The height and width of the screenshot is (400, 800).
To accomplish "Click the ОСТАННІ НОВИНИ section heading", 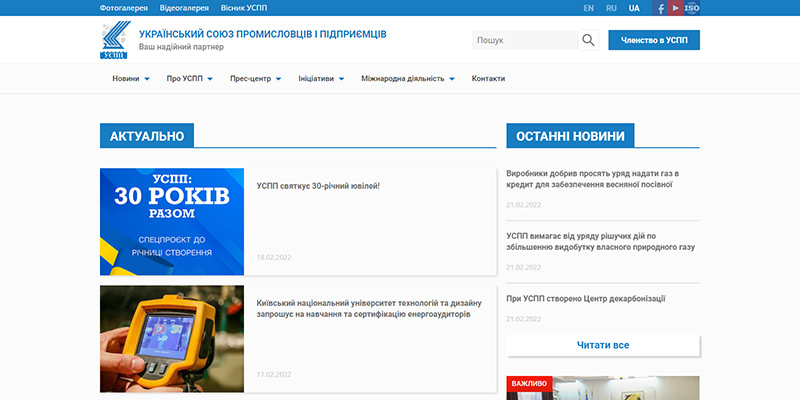I will (570, 136).
